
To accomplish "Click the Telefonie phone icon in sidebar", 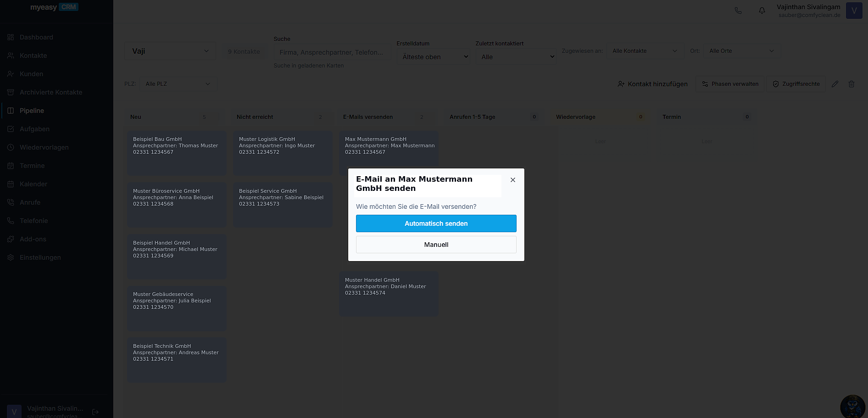I will [x=11, y=221].
